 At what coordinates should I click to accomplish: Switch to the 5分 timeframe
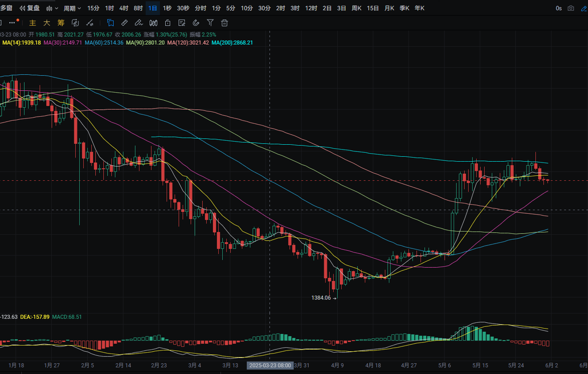[x=231, y=8]
